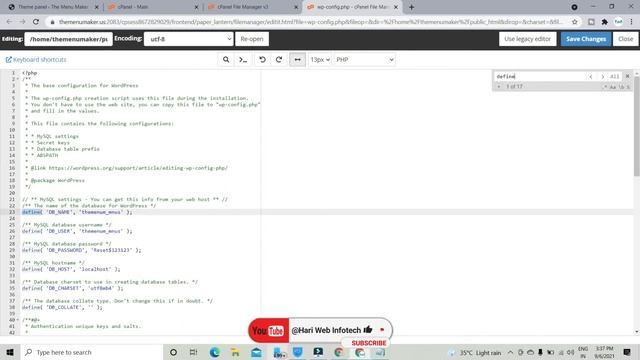
Task: Open Cortana circle on taskbar
Action: [x=173, y=352]
